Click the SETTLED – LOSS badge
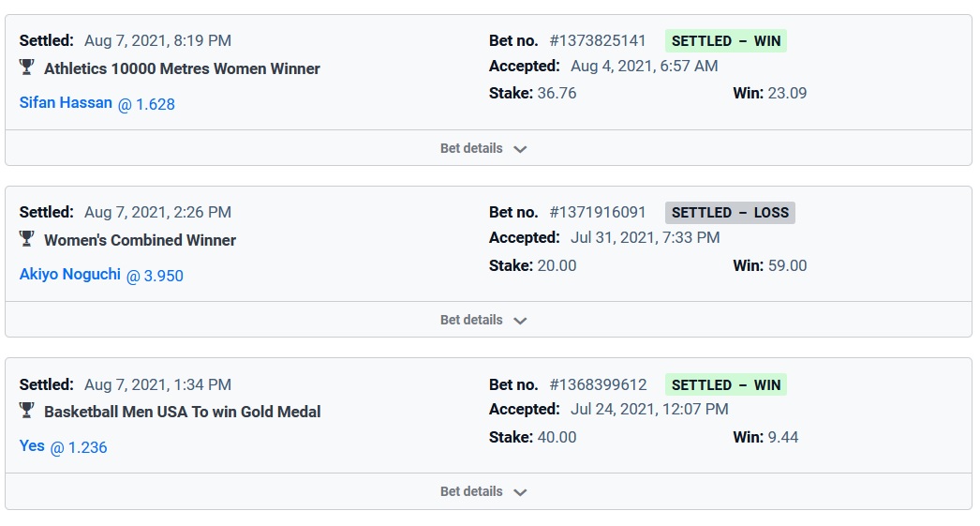This screenshot has width=980, height=526. (730, 213)
